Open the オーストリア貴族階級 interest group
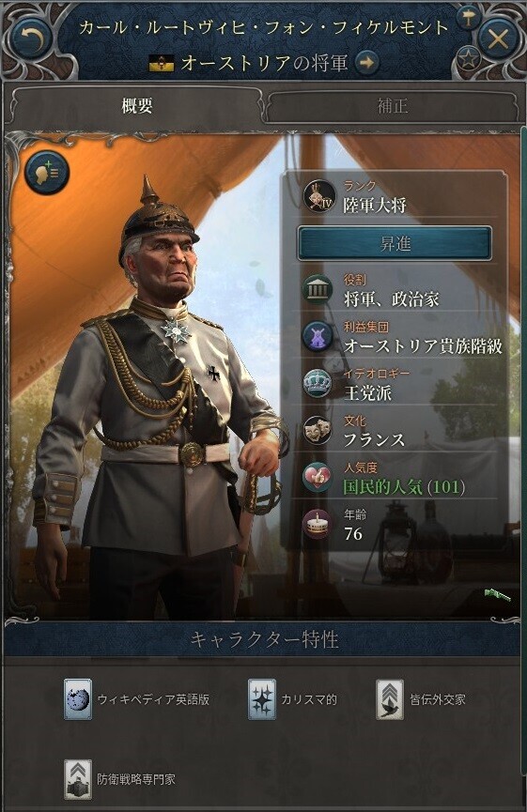Screen dimensions: 527x812 click(423, 346)
